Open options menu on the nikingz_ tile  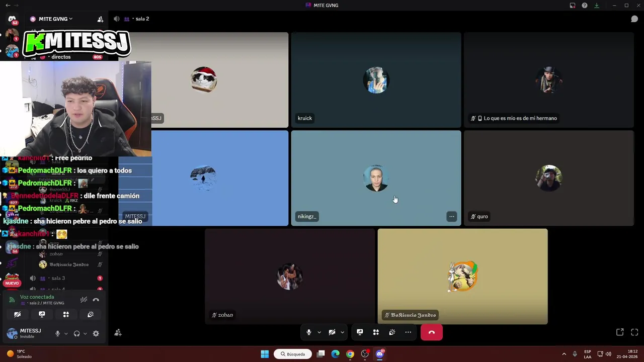452,217
